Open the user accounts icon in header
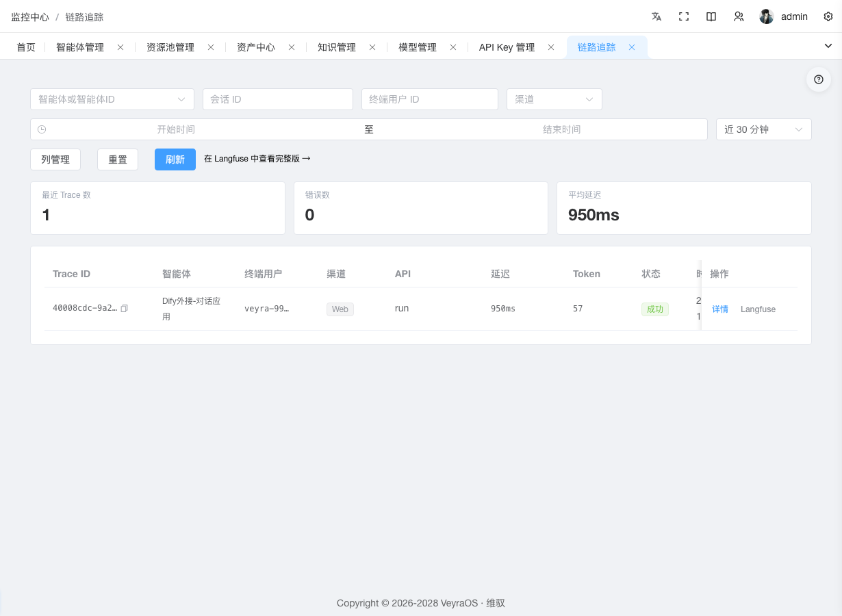 tap(739, 16)
